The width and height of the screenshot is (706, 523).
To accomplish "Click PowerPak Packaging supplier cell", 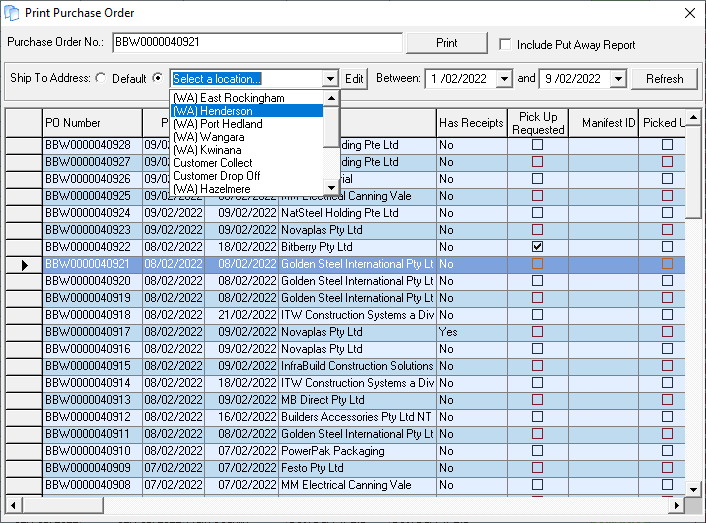I will (x=358, y=451).
